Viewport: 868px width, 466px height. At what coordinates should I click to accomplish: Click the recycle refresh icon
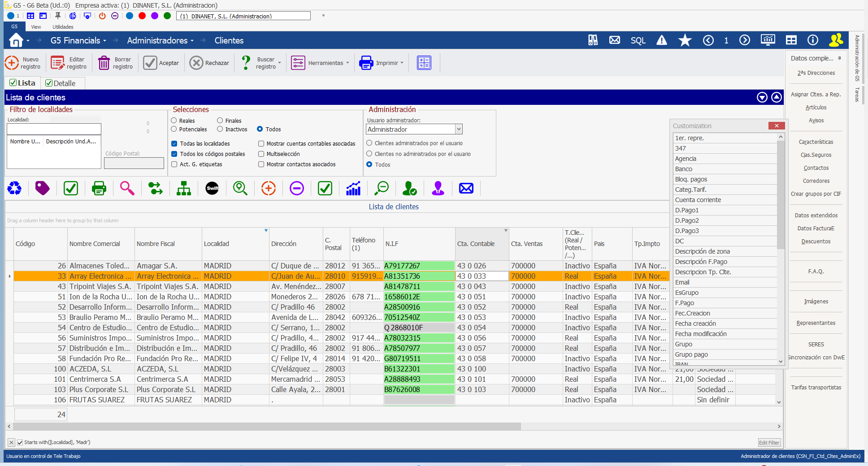click(x=14, y=188)
